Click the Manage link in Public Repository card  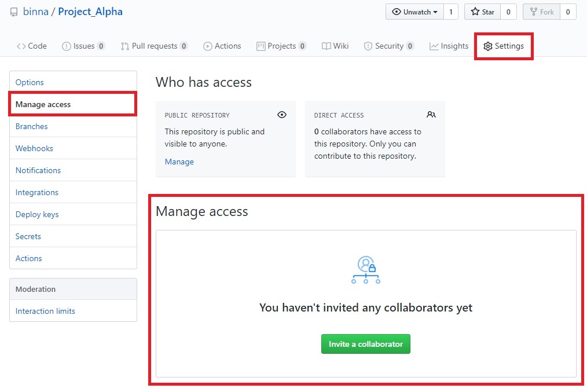pos(179,162)
